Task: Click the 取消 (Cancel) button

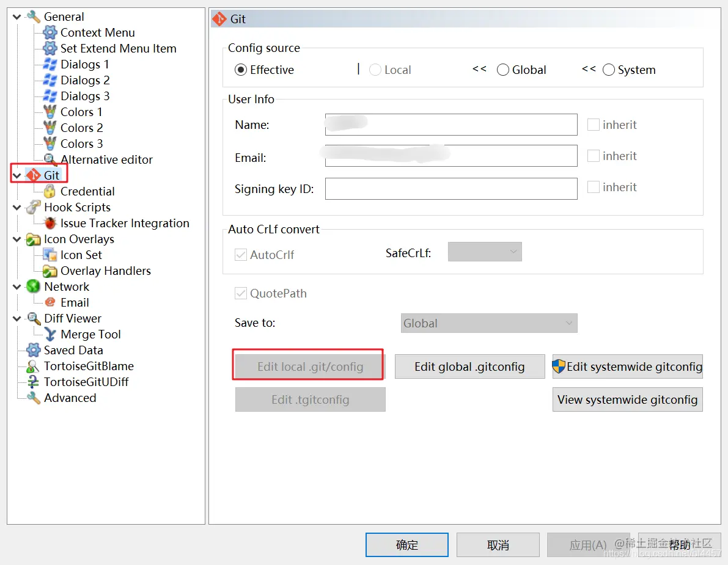Action: tap(498, 545)
